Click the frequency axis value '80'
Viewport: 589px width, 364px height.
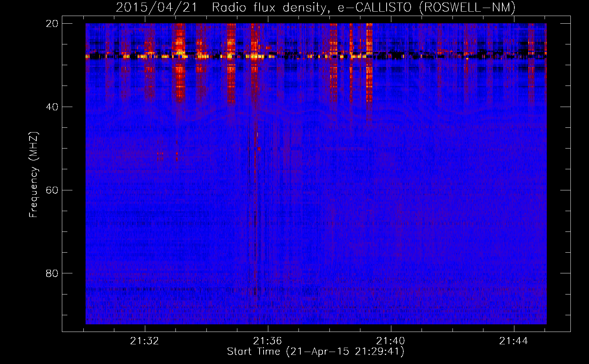point(52,273)
